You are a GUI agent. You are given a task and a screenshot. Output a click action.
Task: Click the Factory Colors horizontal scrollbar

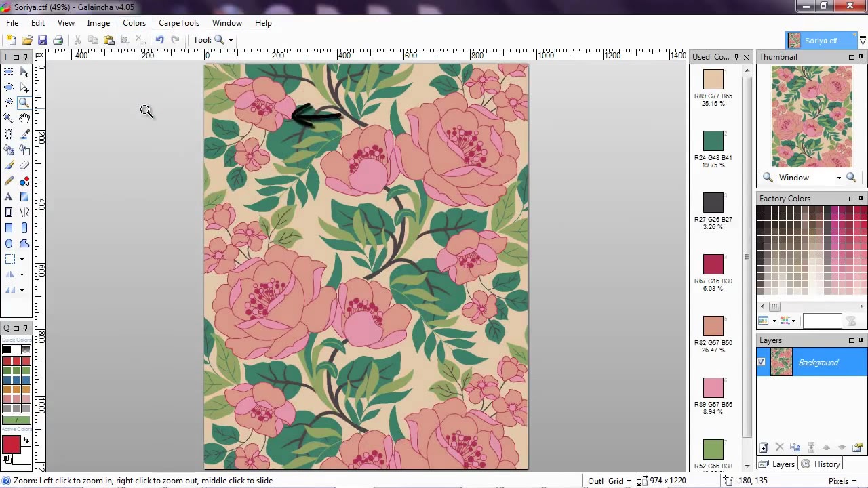[x=812, y=306]
